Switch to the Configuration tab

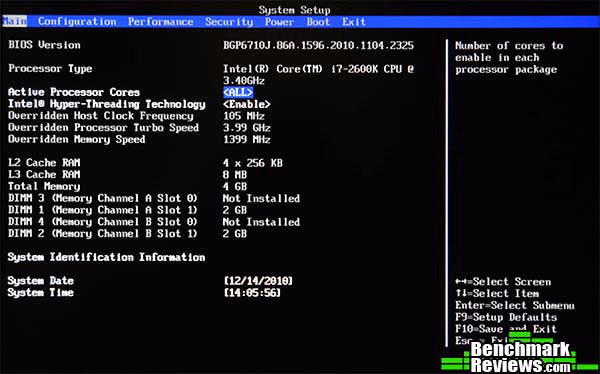point(77,22)
